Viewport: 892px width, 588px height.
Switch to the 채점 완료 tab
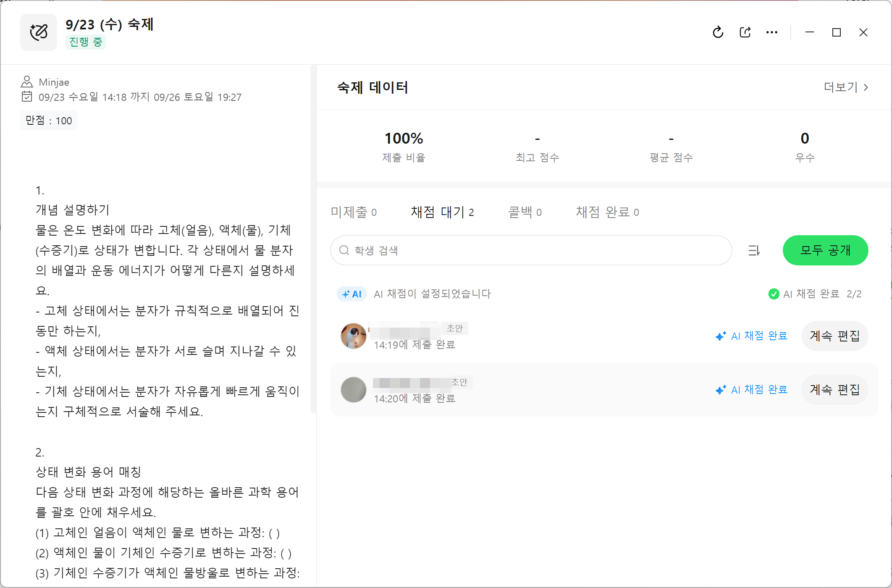click(607, 212)
